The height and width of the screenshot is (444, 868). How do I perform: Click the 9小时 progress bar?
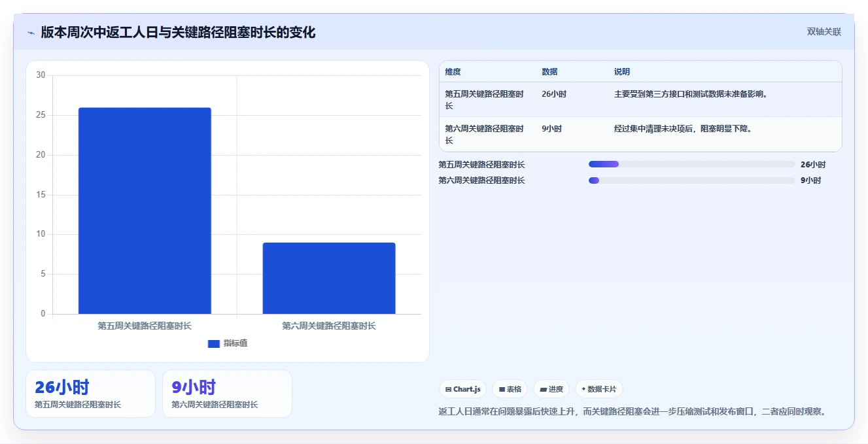(692, 180)
